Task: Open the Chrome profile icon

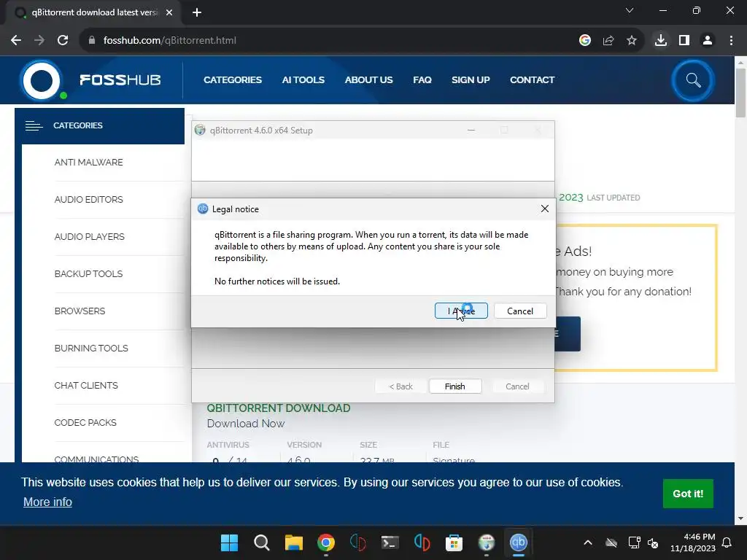Action: (708, 41)
